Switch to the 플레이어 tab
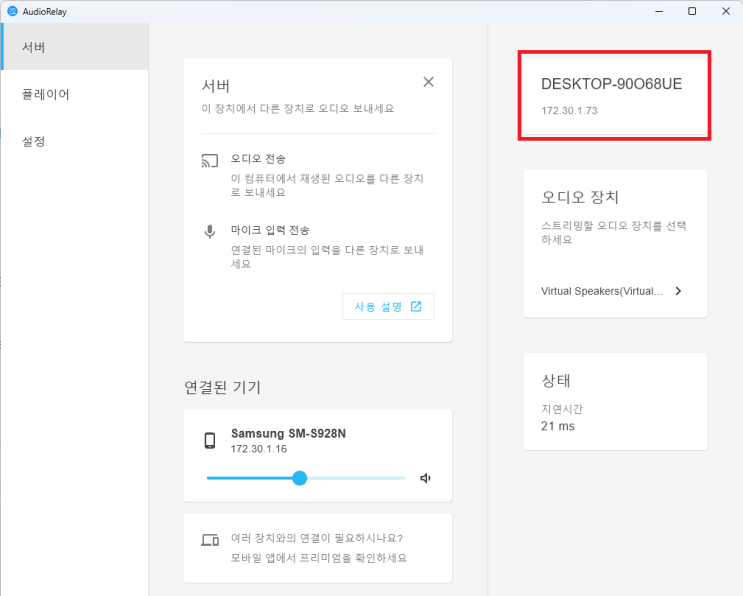This screenshot has height=596, width=743. click(75, 94)
